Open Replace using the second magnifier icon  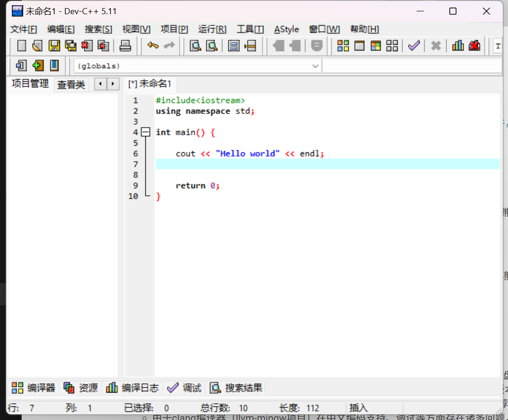tap(212, 46)
